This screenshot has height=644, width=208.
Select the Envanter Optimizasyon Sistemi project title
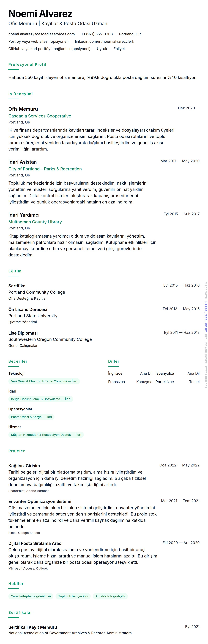pos(40,501)
